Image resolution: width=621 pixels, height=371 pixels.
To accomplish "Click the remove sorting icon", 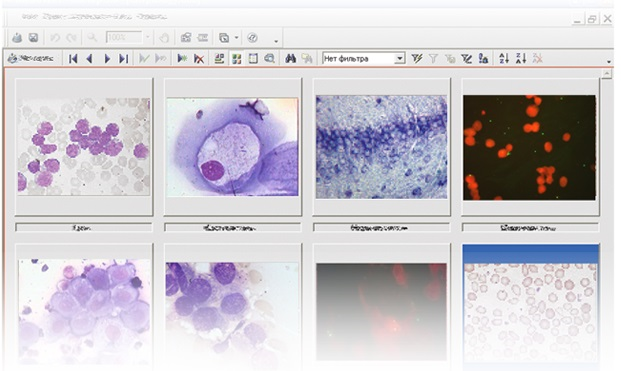I will tap(537, 59).
